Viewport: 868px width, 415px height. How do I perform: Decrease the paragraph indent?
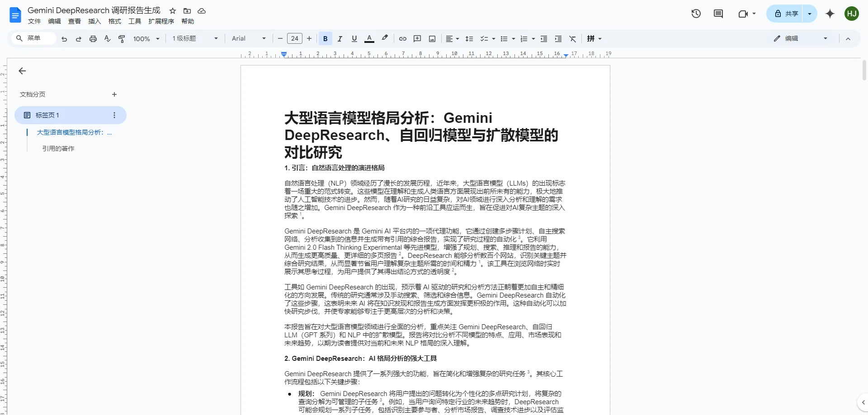click(544, 39)
